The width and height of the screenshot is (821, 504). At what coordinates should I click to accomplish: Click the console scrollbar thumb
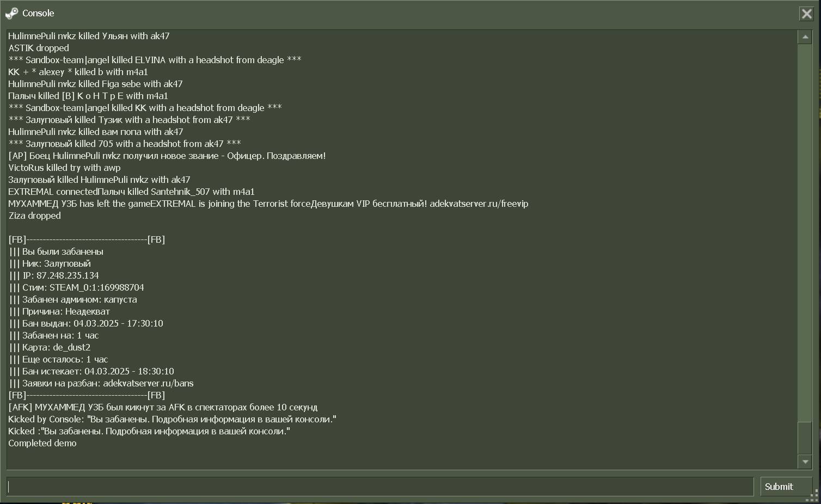[805, 438]
